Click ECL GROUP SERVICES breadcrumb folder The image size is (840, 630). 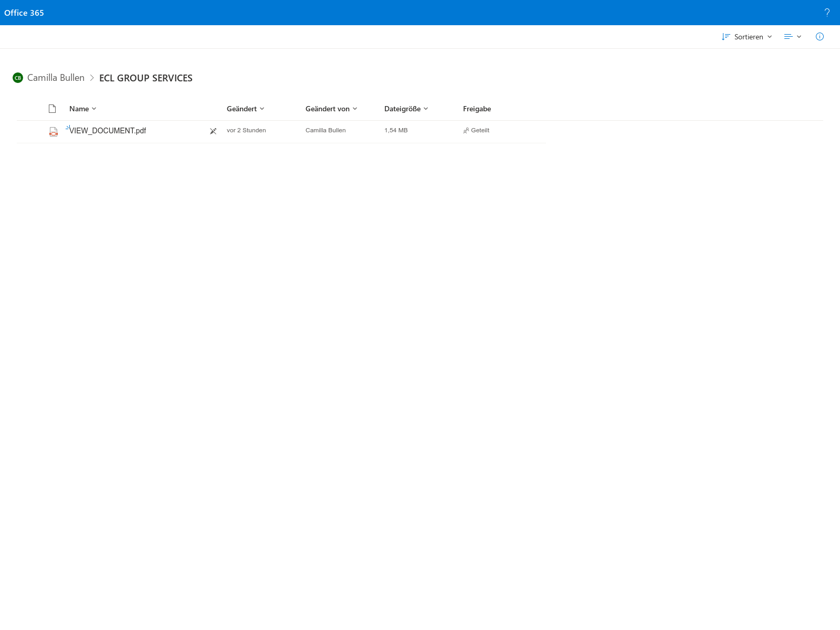(146, 78)
